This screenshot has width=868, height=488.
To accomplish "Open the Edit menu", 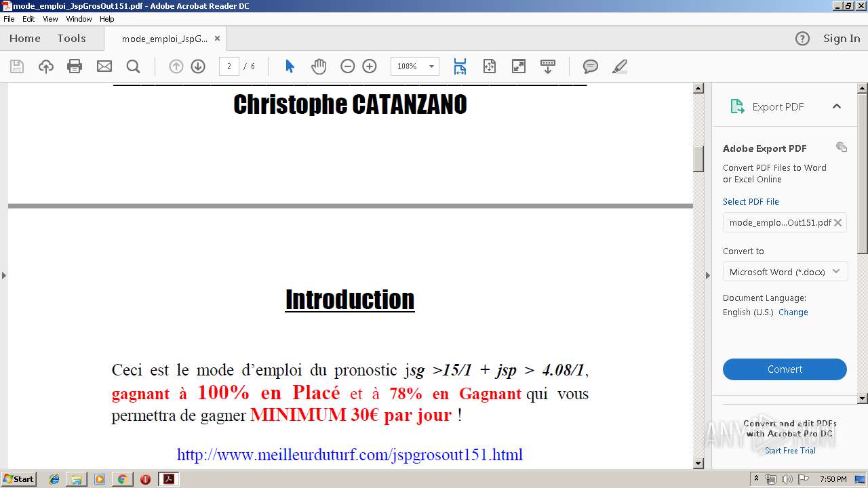I will (x=28, y=19).
